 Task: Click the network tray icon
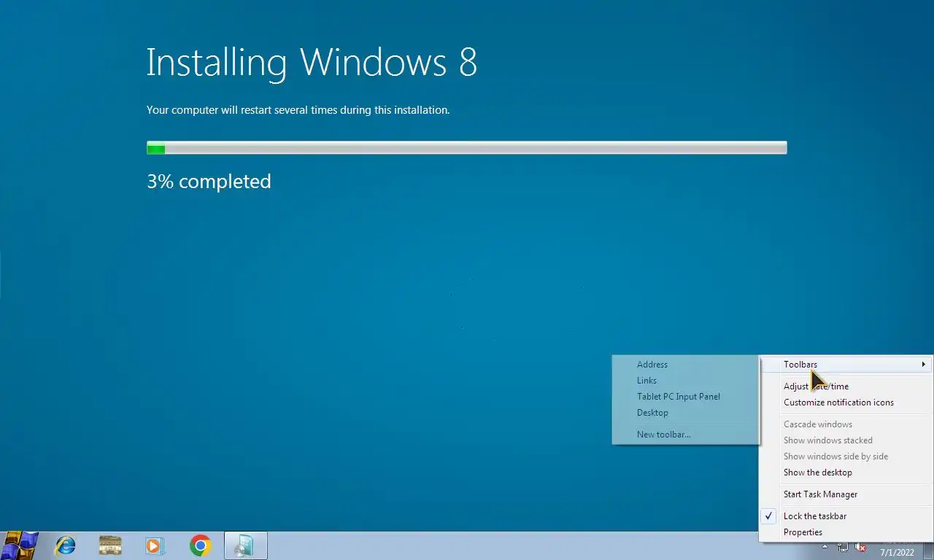point(843,548)
